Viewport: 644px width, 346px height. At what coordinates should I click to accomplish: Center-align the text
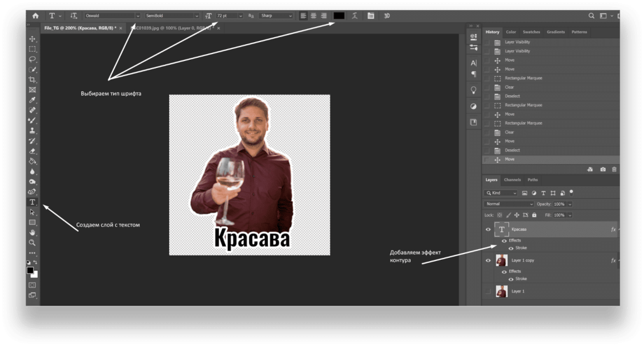314,15
